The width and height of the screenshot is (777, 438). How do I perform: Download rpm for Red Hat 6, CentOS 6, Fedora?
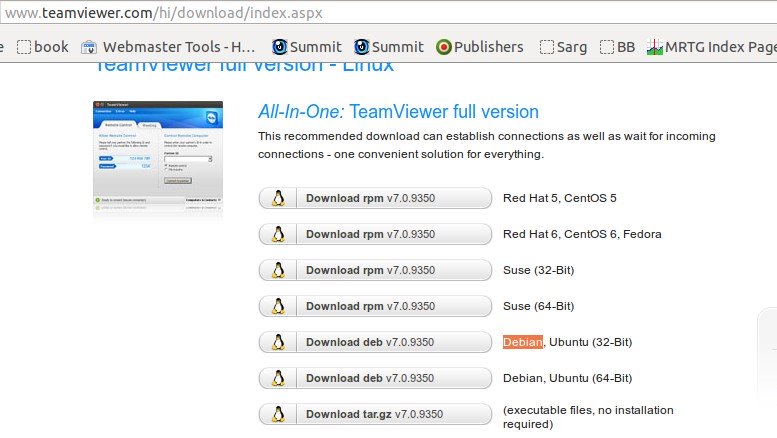point(375,234)
